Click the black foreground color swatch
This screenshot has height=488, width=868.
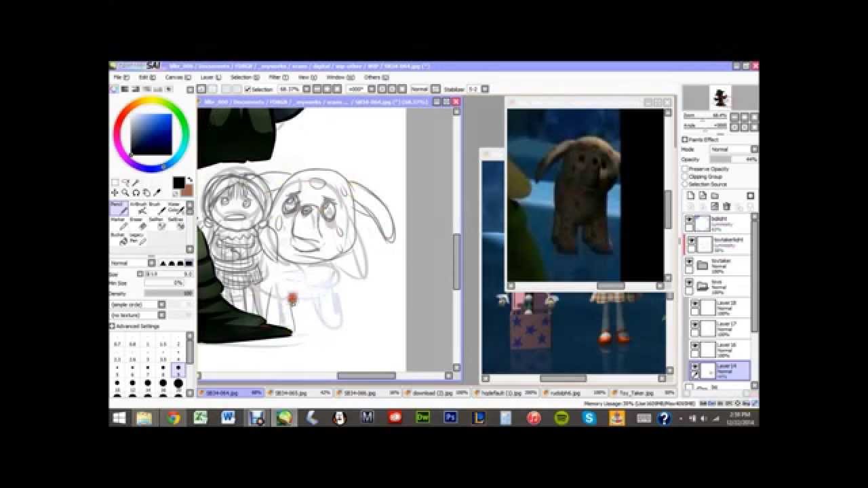(178, 182)
